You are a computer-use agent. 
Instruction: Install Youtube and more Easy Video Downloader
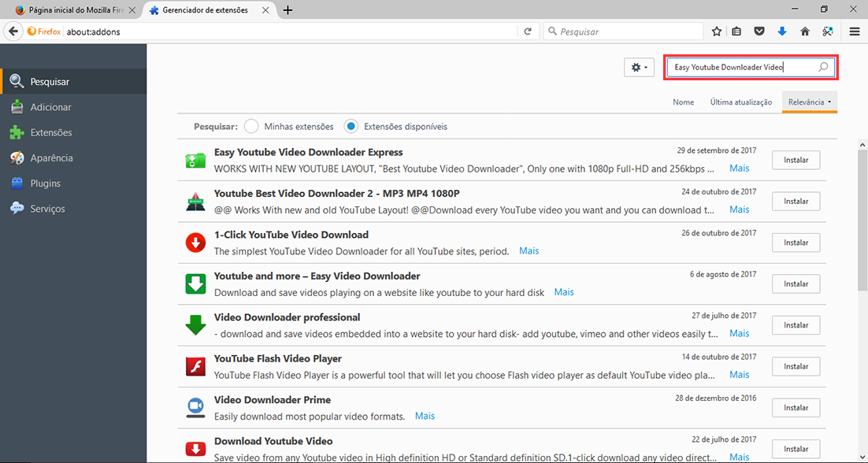(796, 283)
